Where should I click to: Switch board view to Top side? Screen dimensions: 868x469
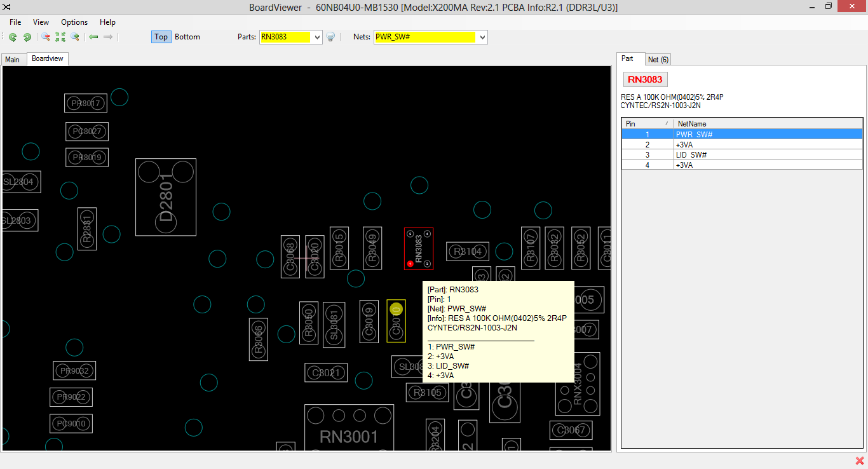point(161,37)
